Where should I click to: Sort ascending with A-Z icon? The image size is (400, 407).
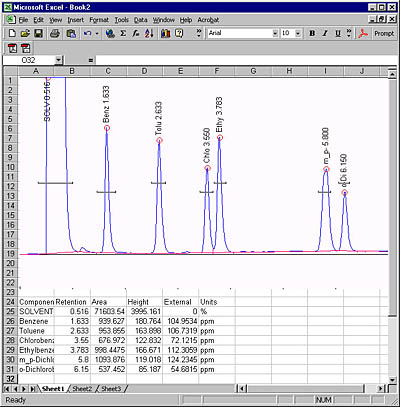pos(149,33)
